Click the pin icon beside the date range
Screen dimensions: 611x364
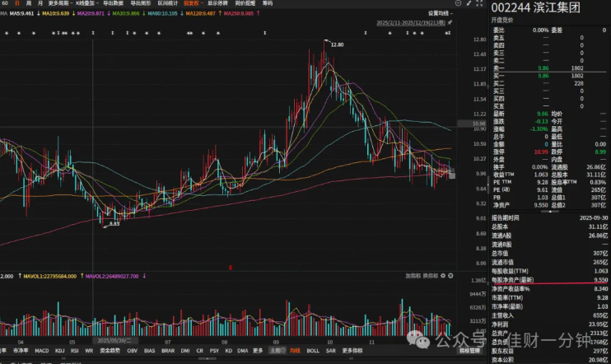click(450, 22)
